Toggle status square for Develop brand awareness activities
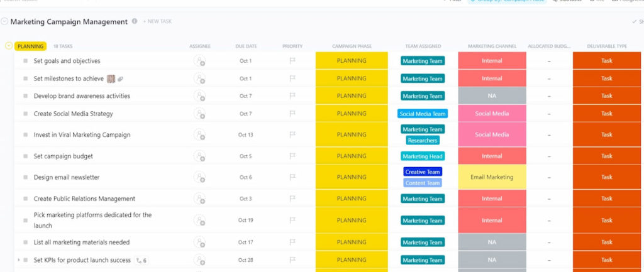Viewport: 644px width, 272px height. coord(26,96)
